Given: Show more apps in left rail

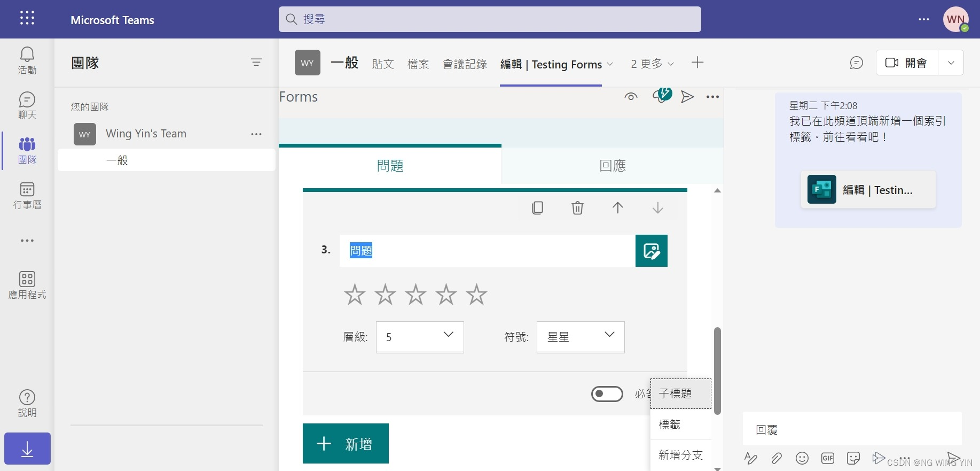Looking at the screenshot, I should pos(27,241).
